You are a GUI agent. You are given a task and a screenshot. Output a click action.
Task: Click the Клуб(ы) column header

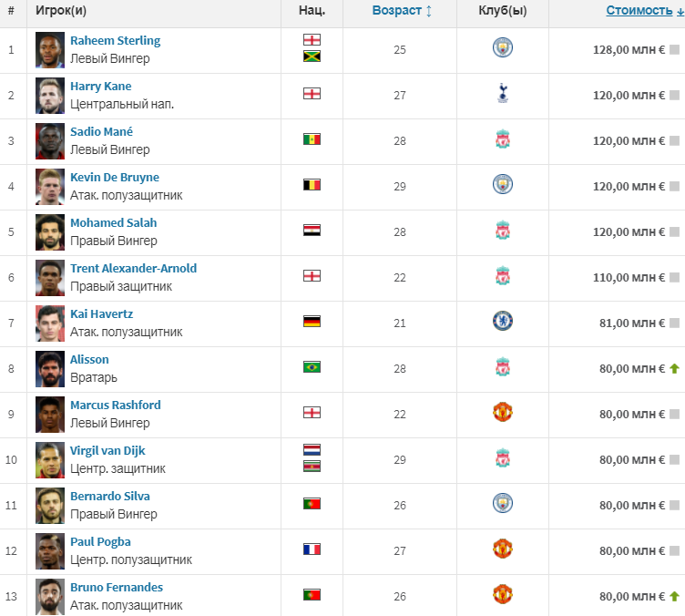(x=503, y=11)
